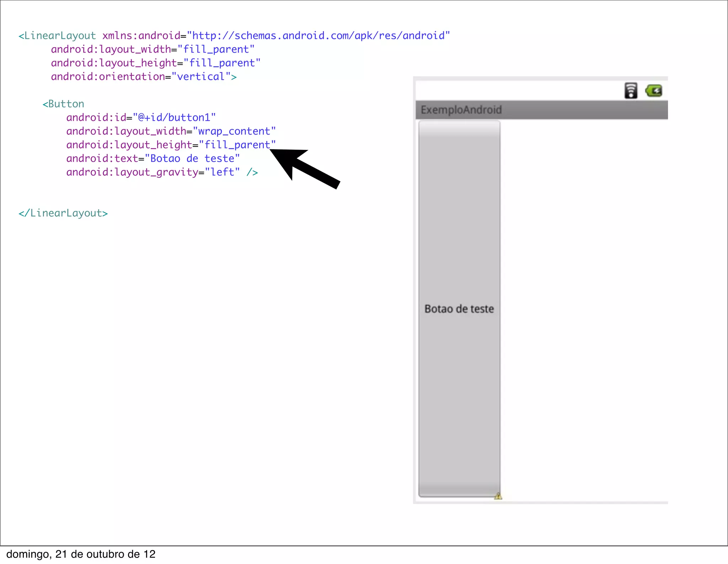Click the android:id button1 line
728x564 pixels.
(x=141, y=117)
